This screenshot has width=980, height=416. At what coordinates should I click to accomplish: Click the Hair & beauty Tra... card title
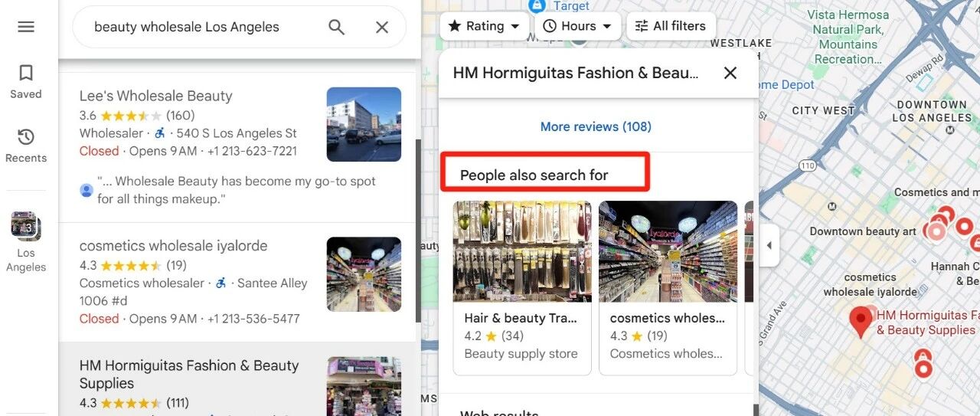pos(521,318)
